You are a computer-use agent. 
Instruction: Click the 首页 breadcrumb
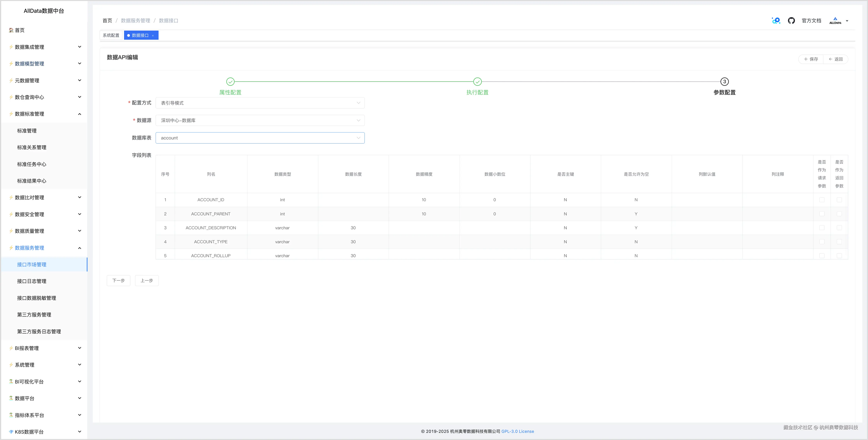point(107,21)
